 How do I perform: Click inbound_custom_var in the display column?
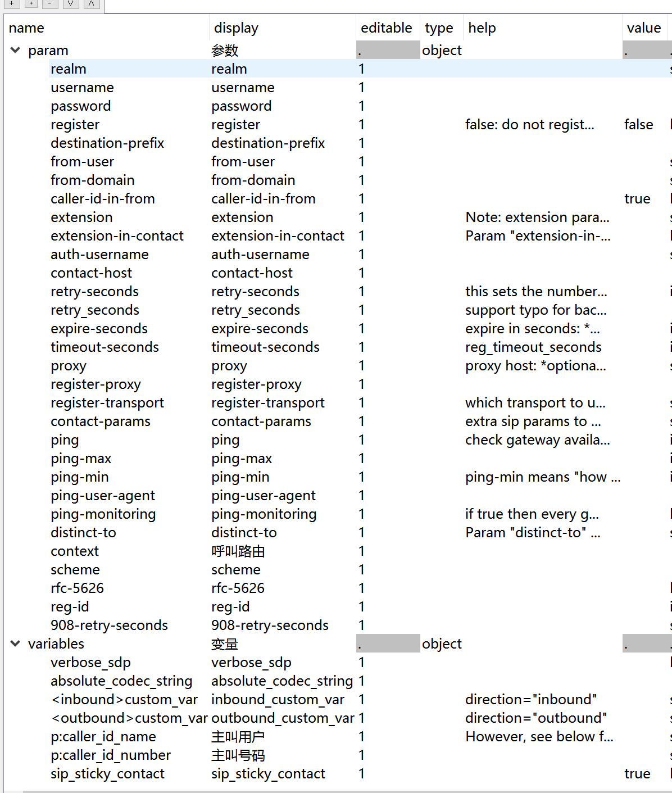click(278, 700)
